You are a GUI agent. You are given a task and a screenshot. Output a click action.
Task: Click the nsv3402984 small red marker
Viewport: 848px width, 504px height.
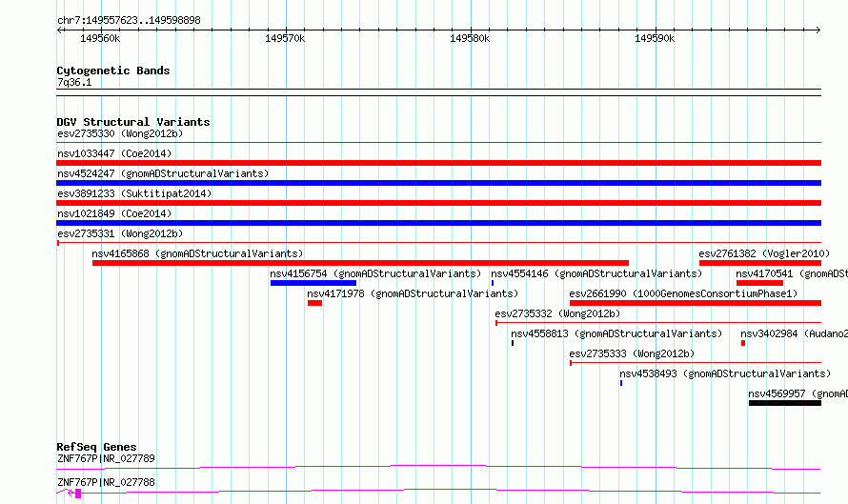click(743, 343)
